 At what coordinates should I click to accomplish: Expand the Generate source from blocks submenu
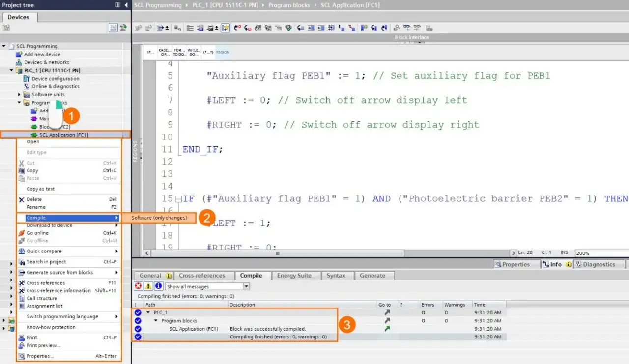[x=116, y=273]
